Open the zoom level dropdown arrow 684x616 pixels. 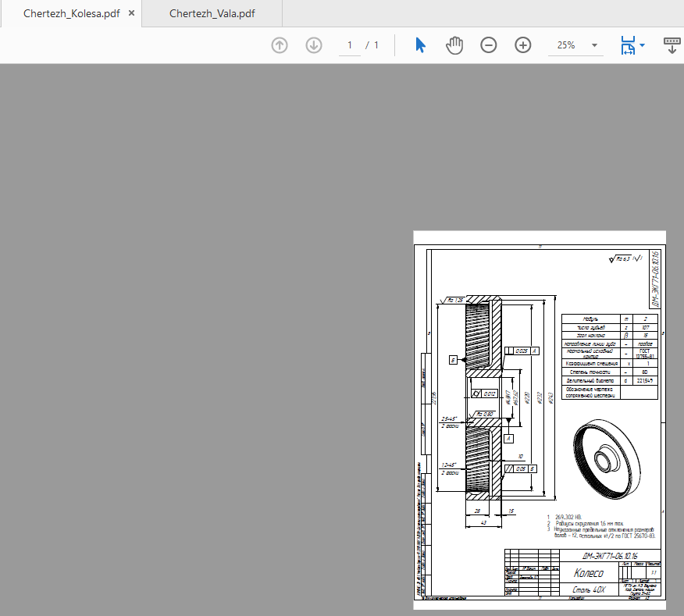coord(594,45)
